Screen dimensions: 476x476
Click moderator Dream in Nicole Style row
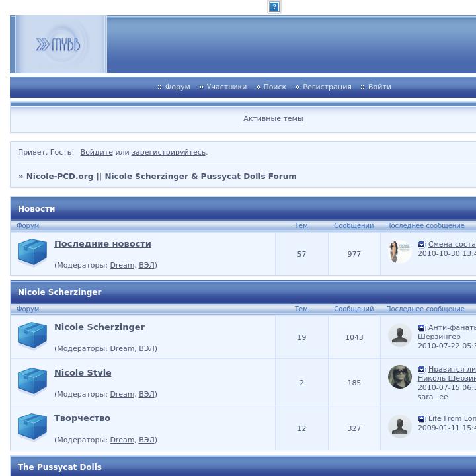click(x=122, y=394)
